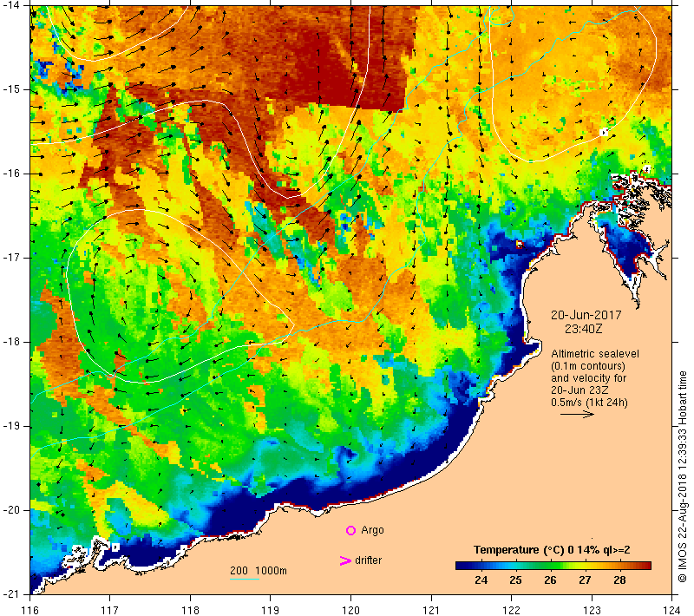Click the '119' longitude axis label
Viewport: 694px width, 616px height.
point(271,610)
